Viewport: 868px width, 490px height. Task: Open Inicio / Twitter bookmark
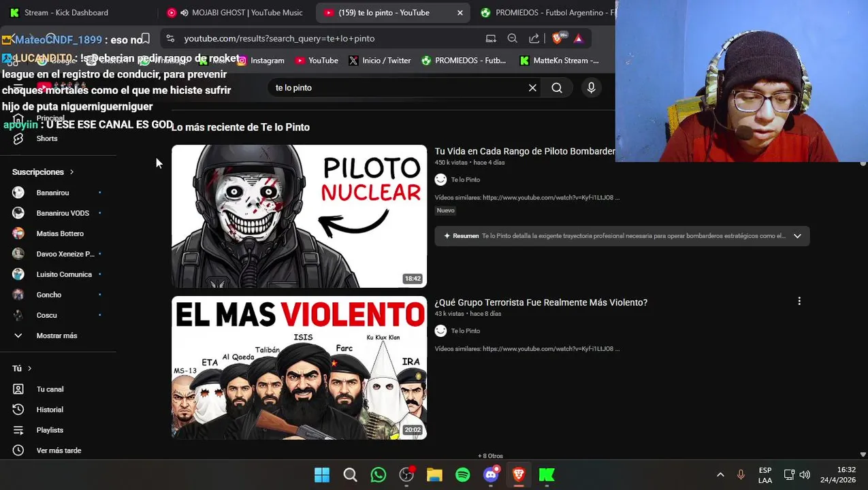point(379,61)
